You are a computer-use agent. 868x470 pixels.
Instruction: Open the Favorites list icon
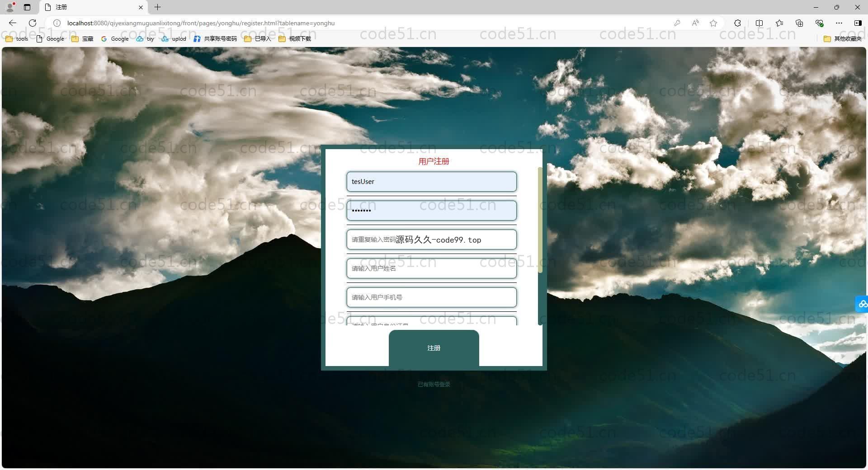[779, 23]
